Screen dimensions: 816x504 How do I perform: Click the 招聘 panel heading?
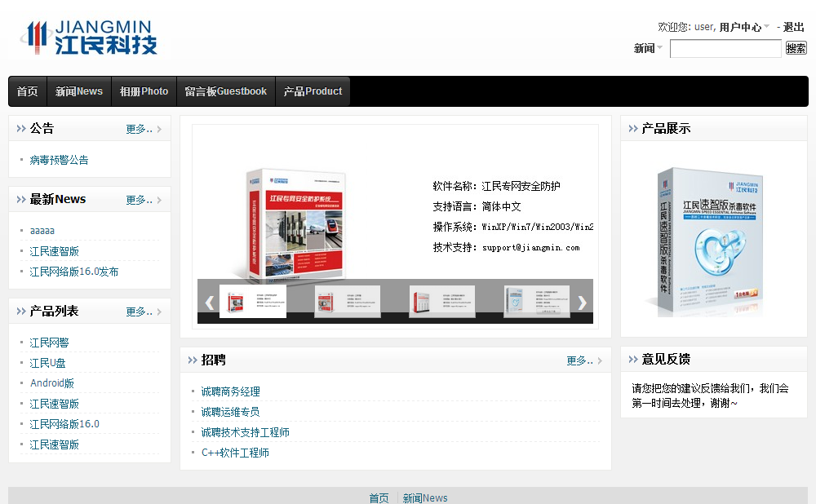(x=213, y=360)
